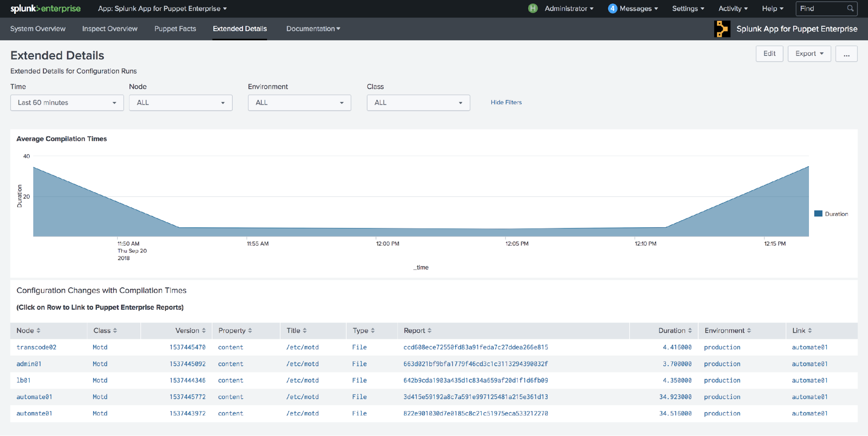Viewport: 868px width, 436px height.
Task: Click the search magnifier icon in Find
Action: point(850,8)
